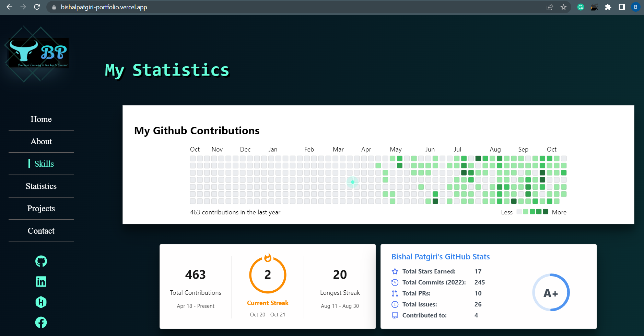Click the pull request icon beside Total PRs
This screenshot has height=336, width=644.
[x=395, y=293]
